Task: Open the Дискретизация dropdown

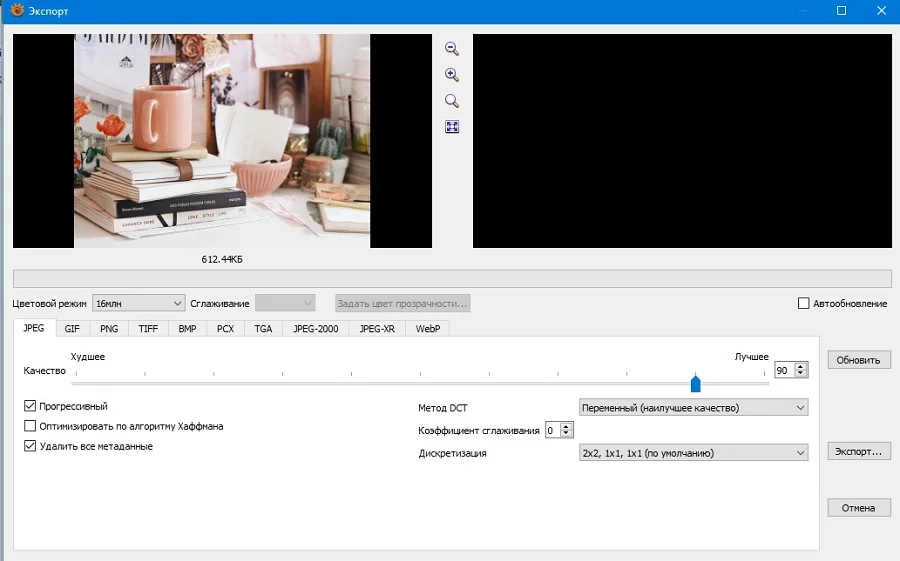Action: pyautogui.click(x=693, y=453)
